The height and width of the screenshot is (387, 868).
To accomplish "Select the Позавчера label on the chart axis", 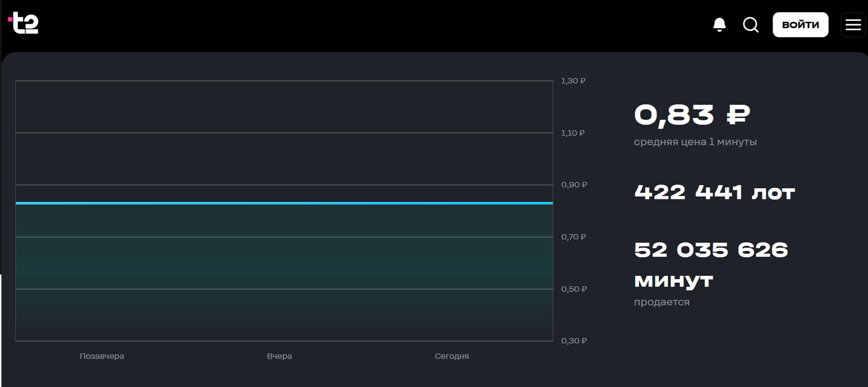I will pos(102,356).
